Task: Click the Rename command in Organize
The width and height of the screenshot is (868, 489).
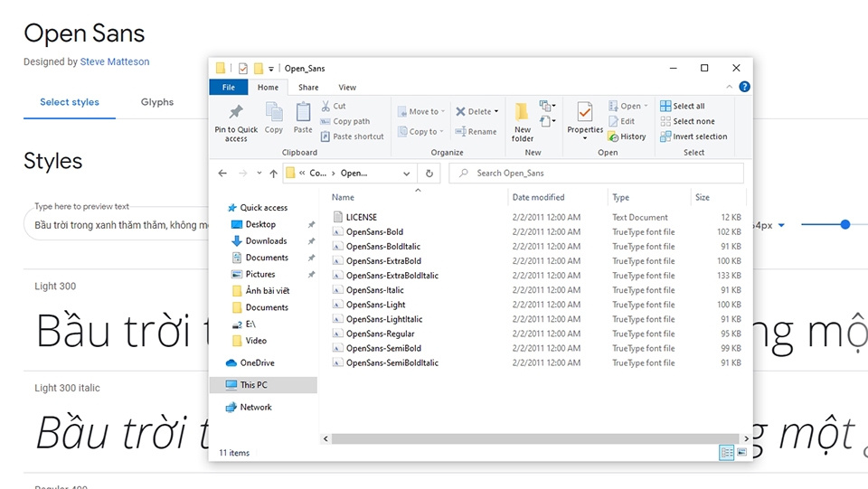Action: pos(476,132)
